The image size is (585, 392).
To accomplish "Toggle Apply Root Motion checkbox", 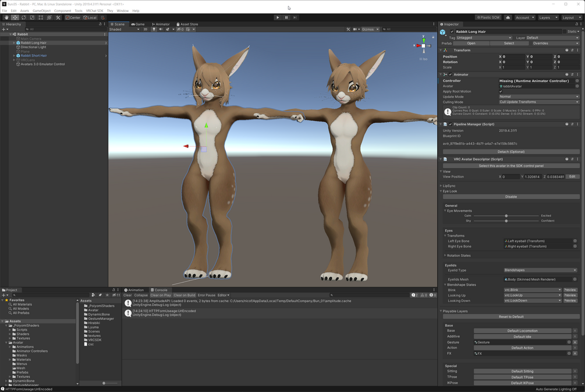I will [x=501, y=91].
